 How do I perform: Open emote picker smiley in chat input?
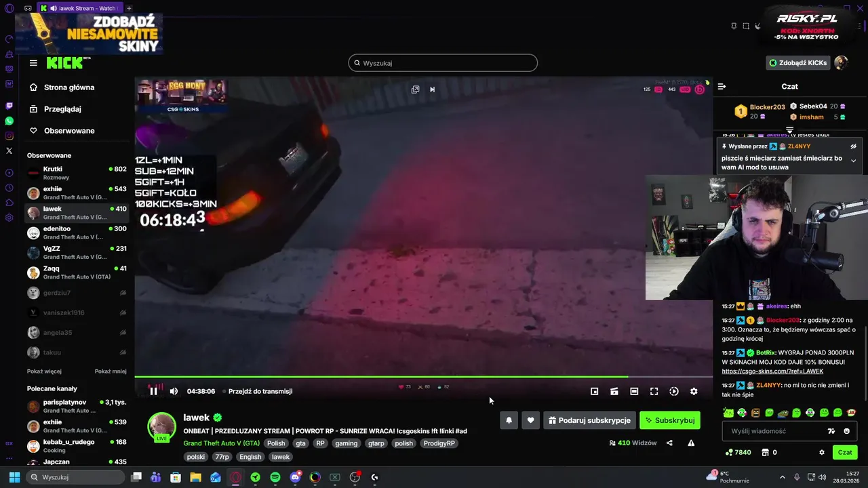(x=846, y=431)
